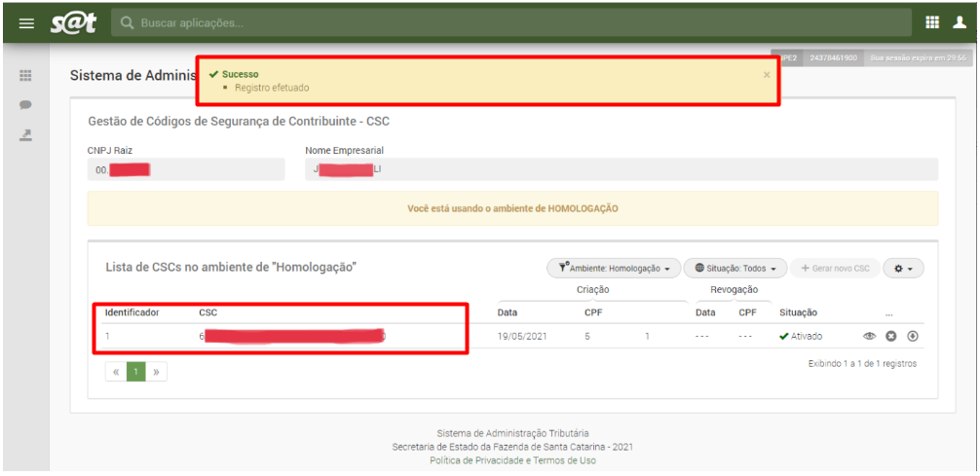Click the sidebar export arrow icon
Screen dimensions: 980x476
tap(26, 134)
